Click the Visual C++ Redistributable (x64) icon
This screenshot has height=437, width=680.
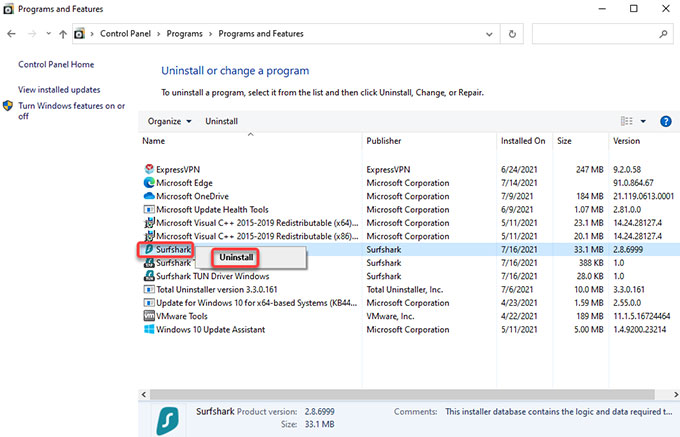[x=149, y=222]
